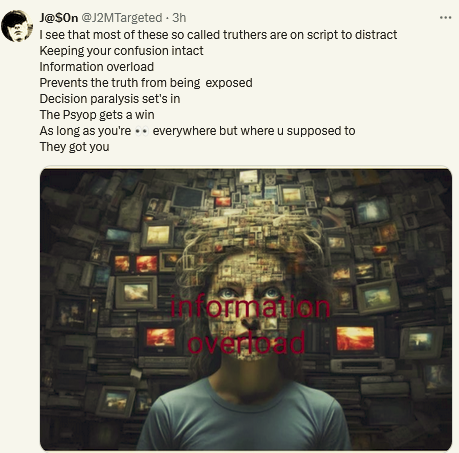Screen dimensions: 459x453
Task: Click the line 'Information overload' in tweet text
Action: pyautogui.click(x=97, y=67)
